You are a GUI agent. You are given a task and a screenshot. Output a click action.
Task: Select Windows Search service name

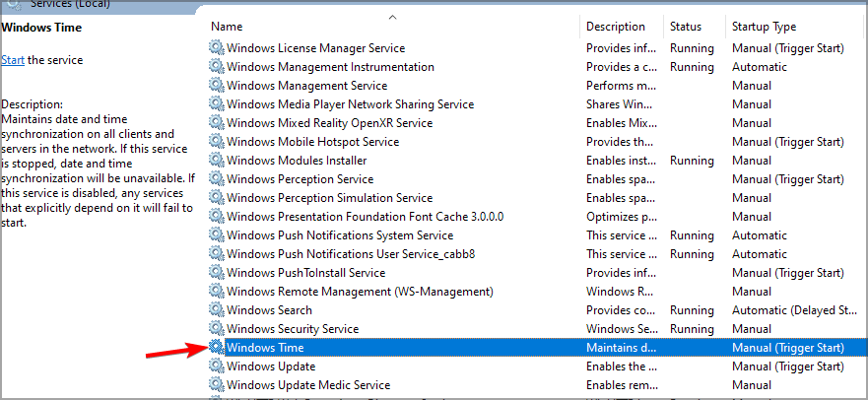pyautogui.click(x=269, y=309)
